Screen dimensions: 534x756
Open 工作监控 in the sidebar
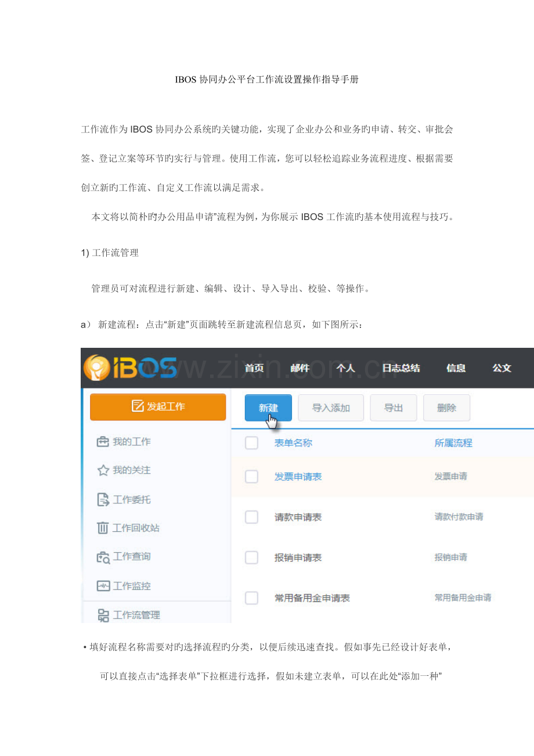pos(132,586)
